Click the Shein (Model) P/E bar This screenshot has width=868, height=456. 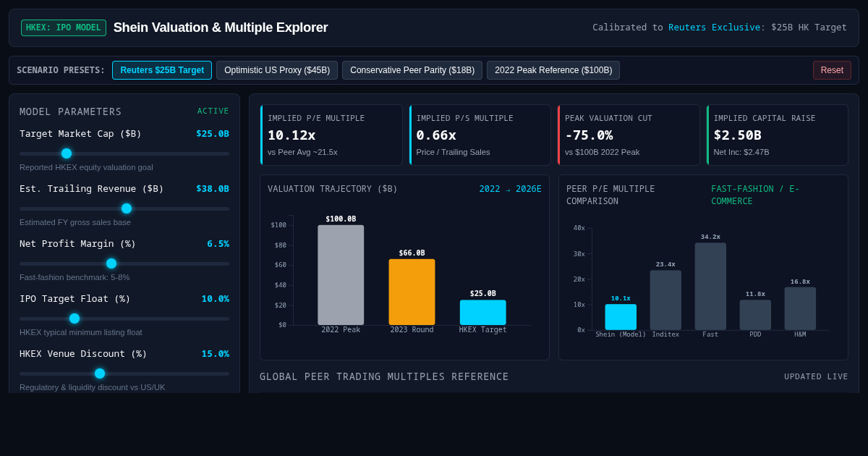pyautogui.click(x=621, y=317)
